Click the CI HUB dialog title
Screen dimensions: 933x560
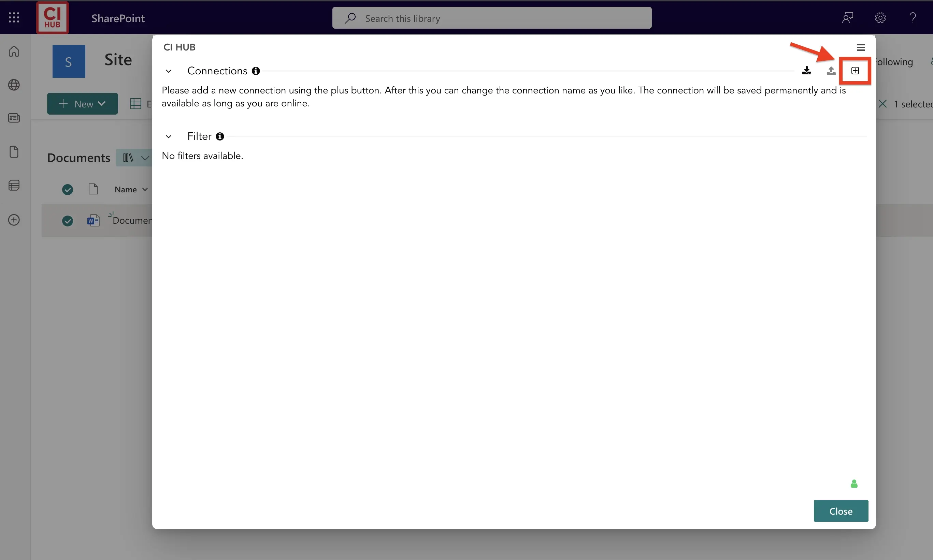click(180, 47)
